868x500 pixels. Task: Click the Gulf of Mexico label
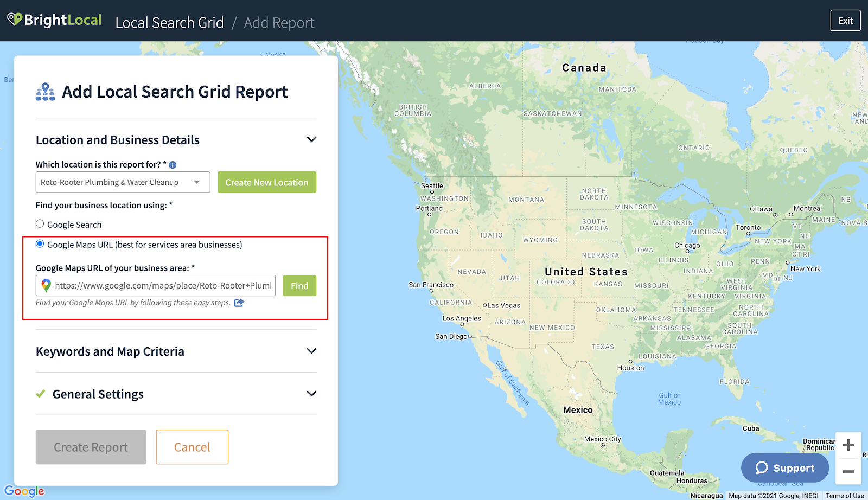(x=669, y=399)
